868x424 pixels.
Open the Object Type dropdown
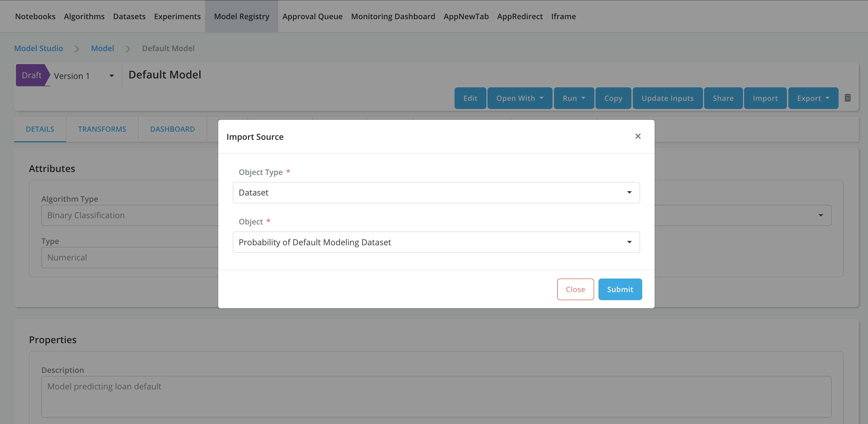(x=436, y=193)
